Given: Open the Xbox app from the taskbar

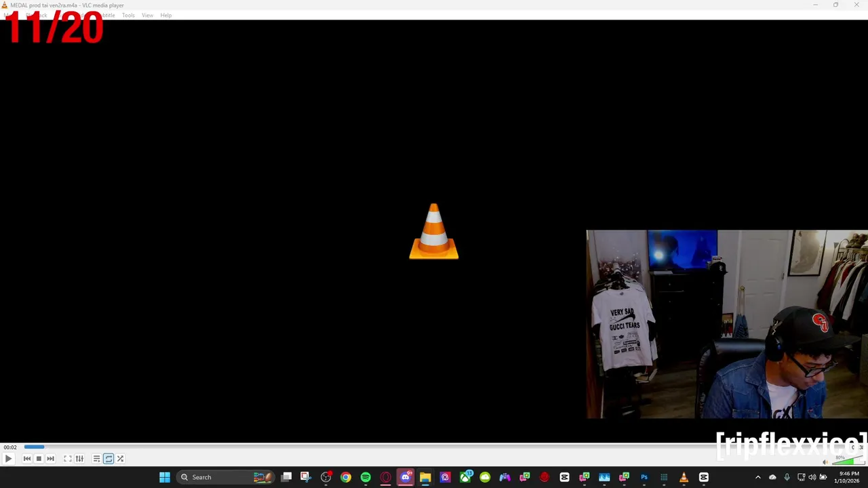Looking at the screenshot, I should (465, 477).
